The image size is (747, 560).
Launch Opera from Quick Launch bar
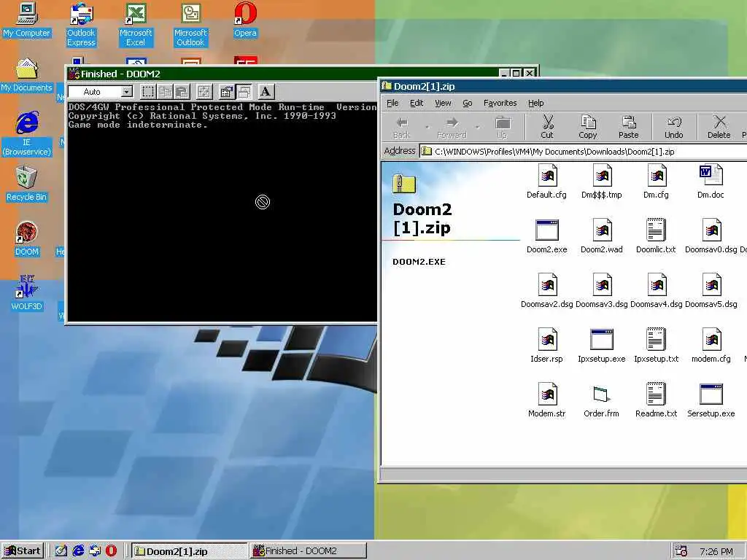point(111,551)
